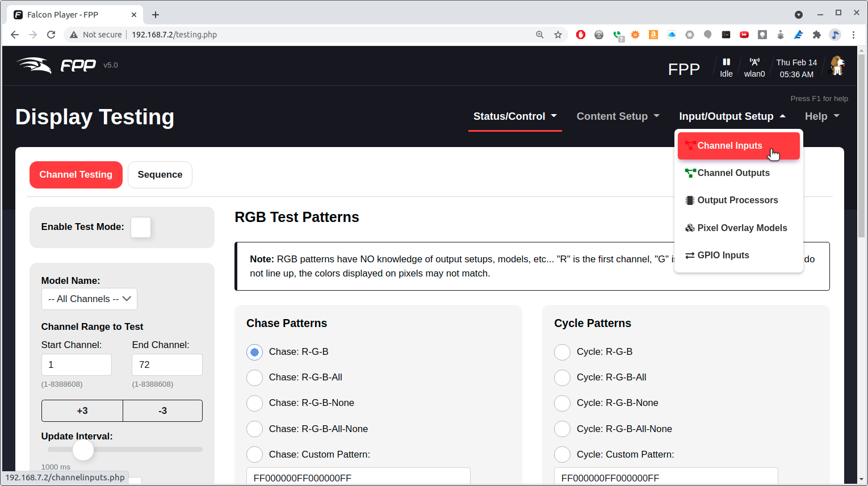Click the browser zoom magnifier icon
This screenshot has width=868, height=486.
point(540,35)
